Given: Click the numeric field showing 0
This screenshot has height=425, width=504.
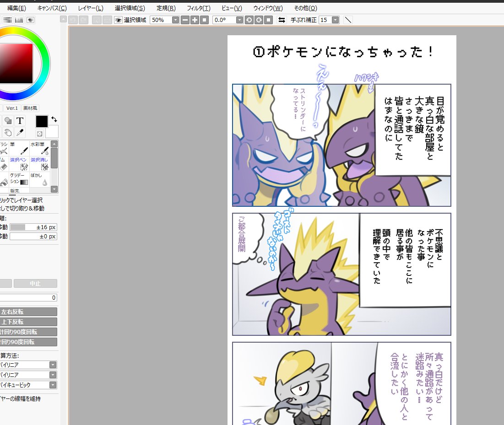Looking at the screenshot, I should point(28,298).
